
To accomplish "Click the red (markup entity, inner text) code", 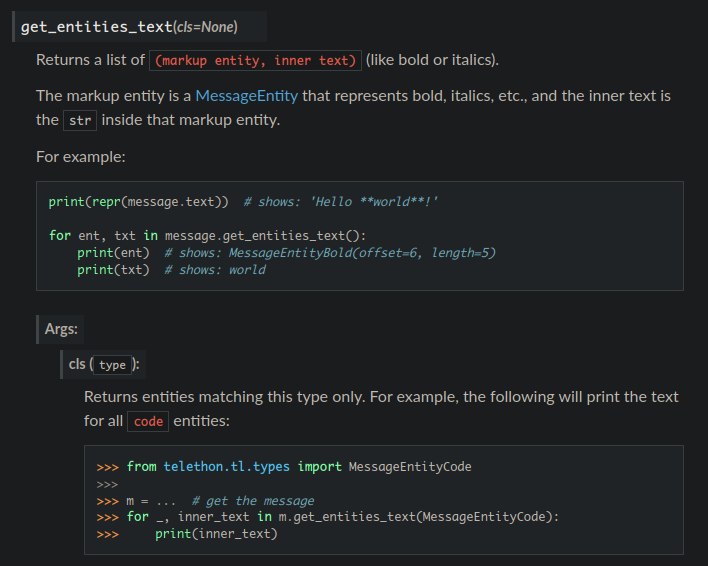I will [x=255, y=60].
